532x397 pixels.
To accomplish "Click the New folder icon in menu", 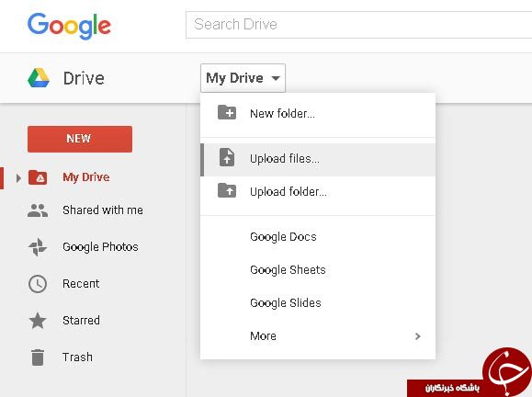I will click(227, 112).
